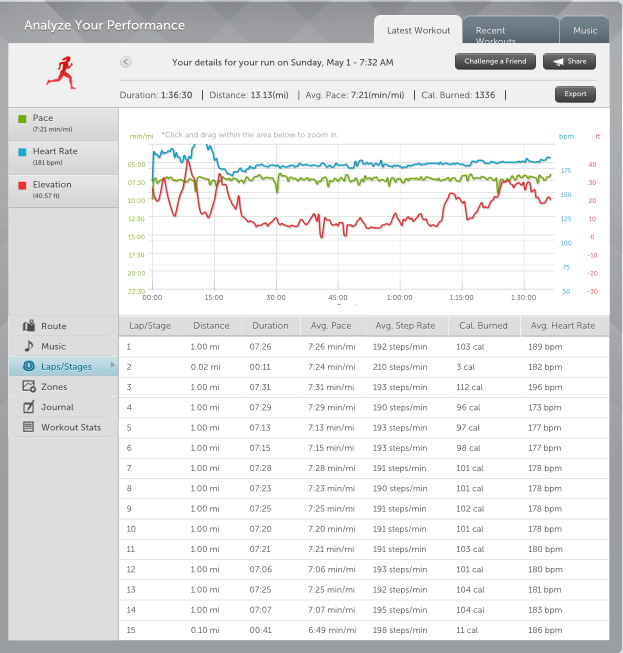Click the Avg. Pace column header
Screen dimensions: 623x653
[x=331, y=326]
